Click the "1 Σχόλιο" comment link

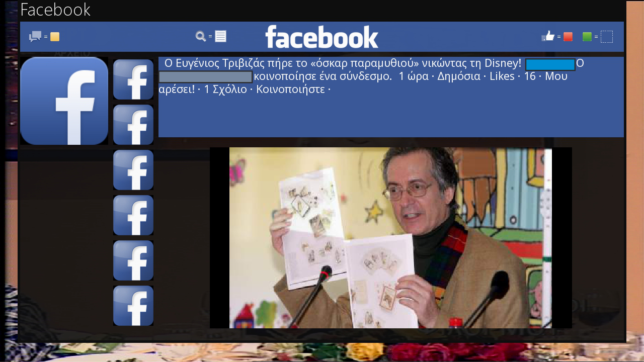click(225, 89)
